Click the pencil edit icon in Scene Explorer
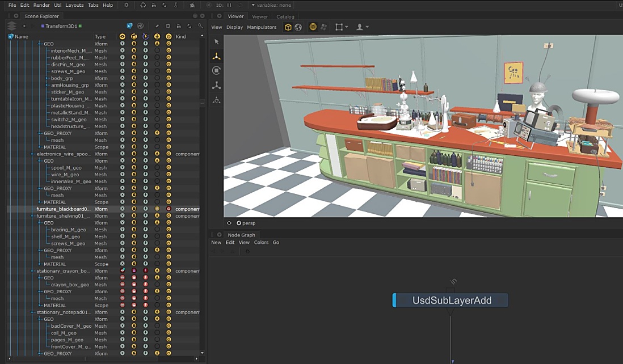Image resolution: width=623 pixels, height=364 pixels. tap(157, 26)
